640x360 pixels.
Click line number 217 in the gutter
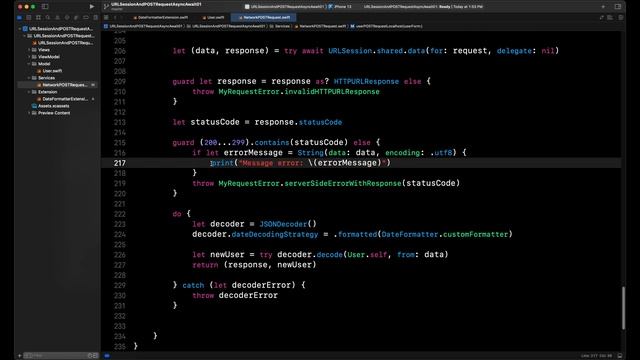click(x=120, y=163)
